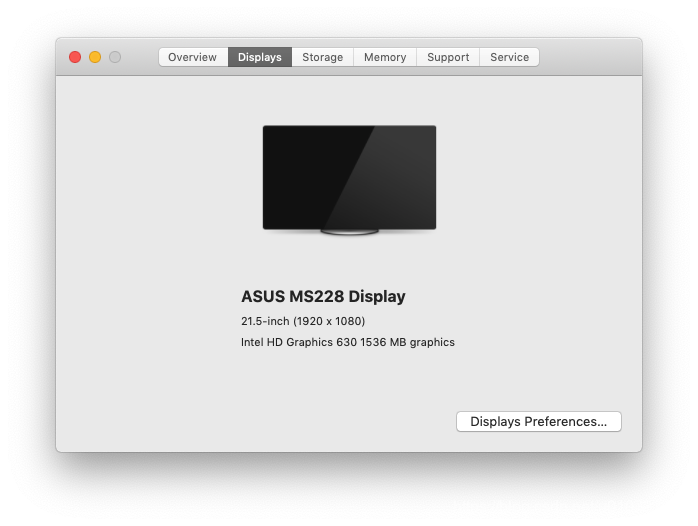The width and height of the screenshot is (698, 526).
Task: Click the 21.5-inch (1920 x 1080) text
Action: tap(303, 321)
